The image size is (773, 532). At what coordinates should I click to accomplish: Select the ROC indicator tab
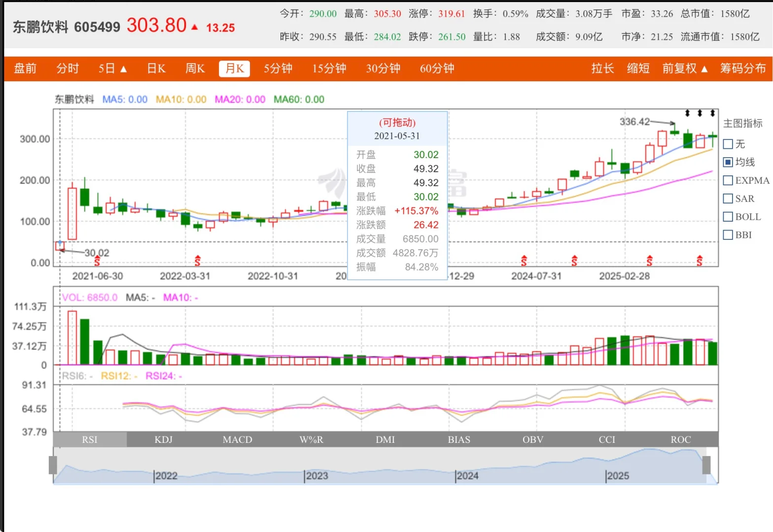click(681, 439)
